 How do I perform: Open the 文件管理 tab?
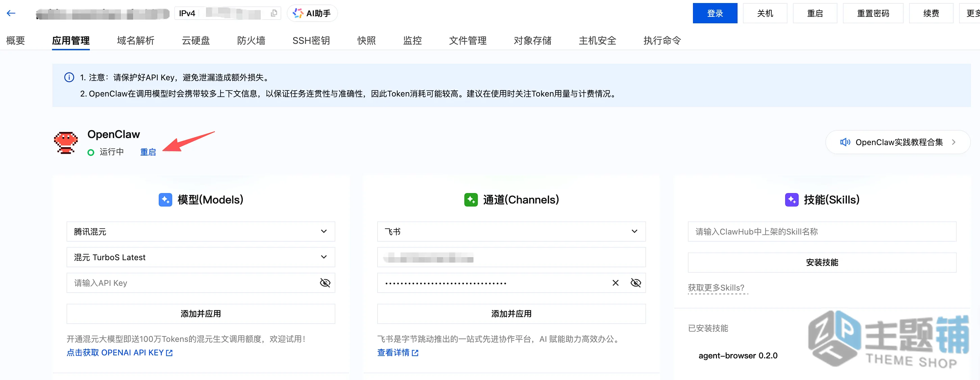[x=468, y=40]
